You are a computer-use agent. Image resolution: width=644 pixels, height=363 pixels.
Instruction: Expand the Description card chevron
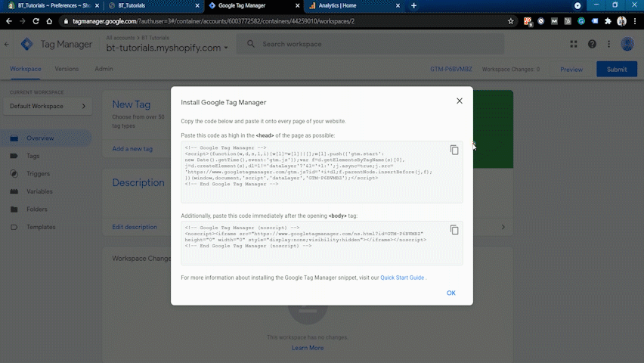click(x=503, y=227)
